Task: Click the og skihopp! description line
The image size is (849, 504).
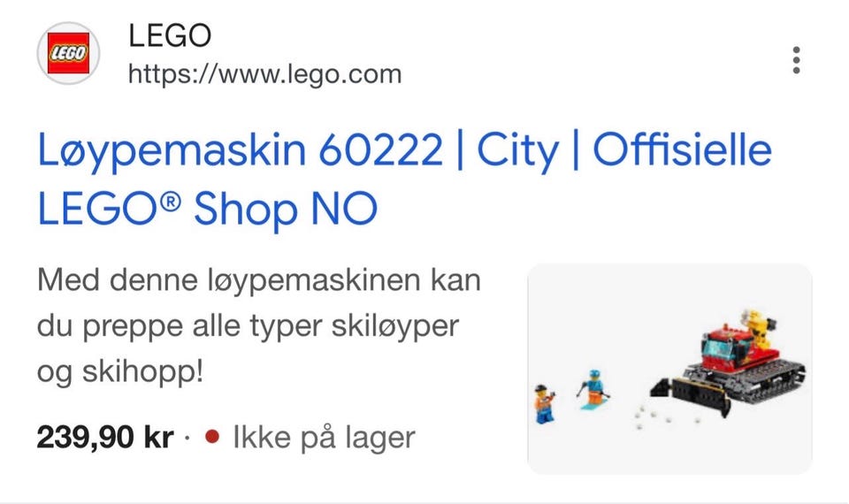Action: click(120, 372)
